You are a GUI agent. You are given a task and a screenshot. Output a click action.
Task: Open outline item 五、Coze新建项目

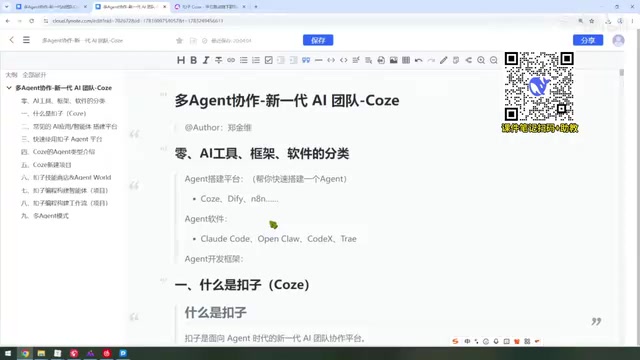[46, 165]
